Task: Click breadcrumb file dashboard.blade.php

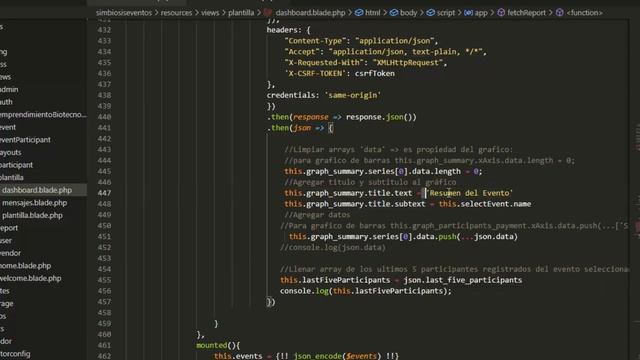Action: tap(310, 13)
